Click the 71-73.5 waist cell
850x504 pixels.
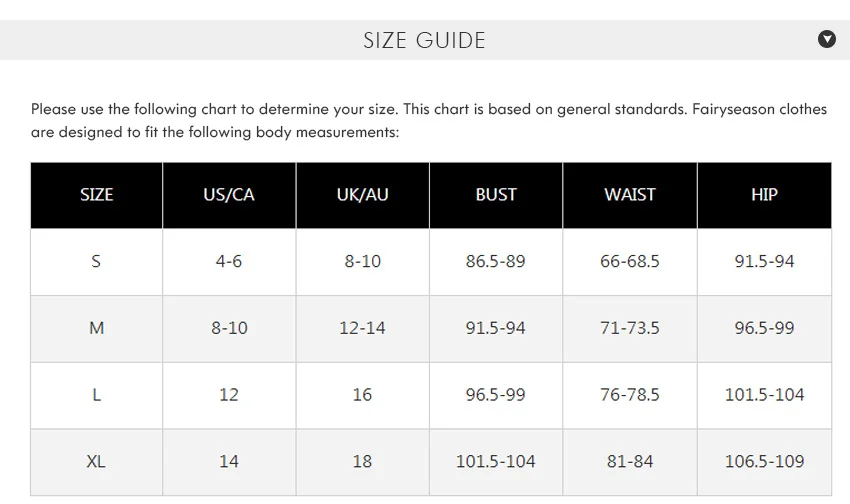pyautogui.click(x=630, y=328)
